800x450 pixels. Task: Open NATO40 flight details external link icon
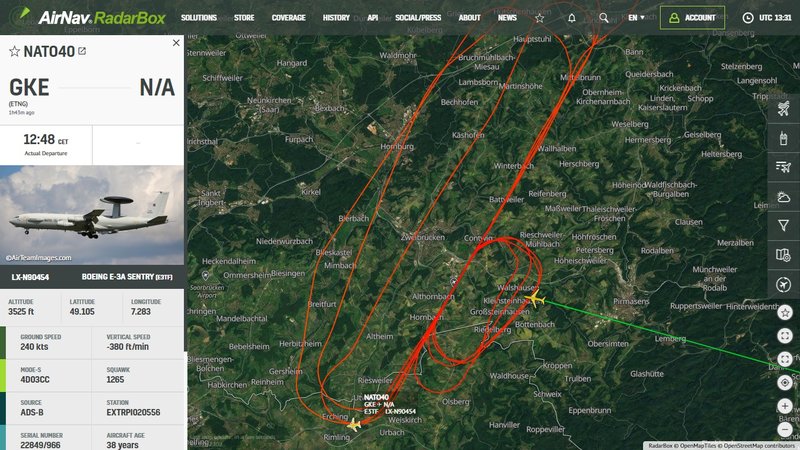82,51
